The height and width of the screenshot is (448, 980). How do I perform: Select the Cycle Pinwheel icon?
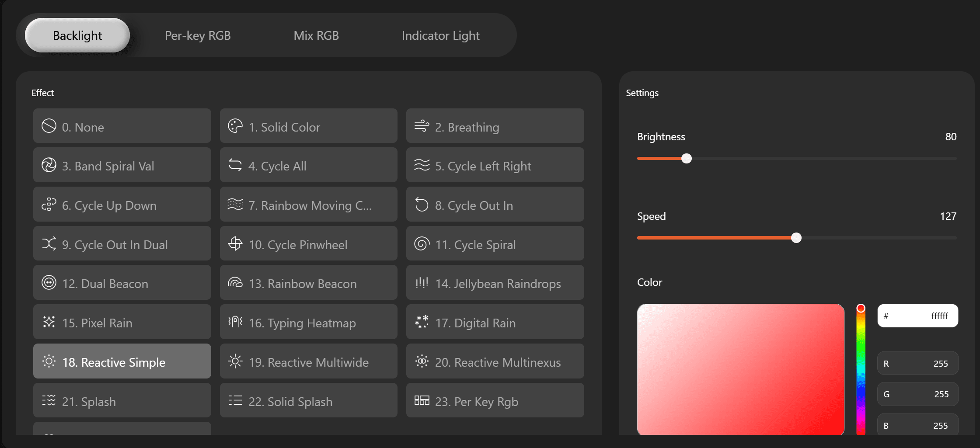pyautogui.click(x=236, y=244)
